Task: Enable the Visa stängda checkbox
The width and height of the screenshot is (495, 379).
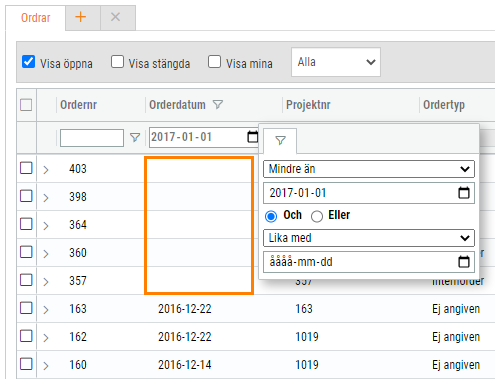Action: coord(117,62)
